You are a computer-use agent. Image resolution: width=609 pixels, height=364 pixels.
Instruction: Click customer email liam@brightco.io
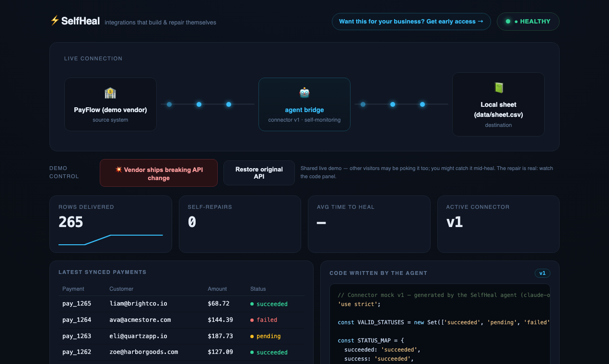coord(138,304)
